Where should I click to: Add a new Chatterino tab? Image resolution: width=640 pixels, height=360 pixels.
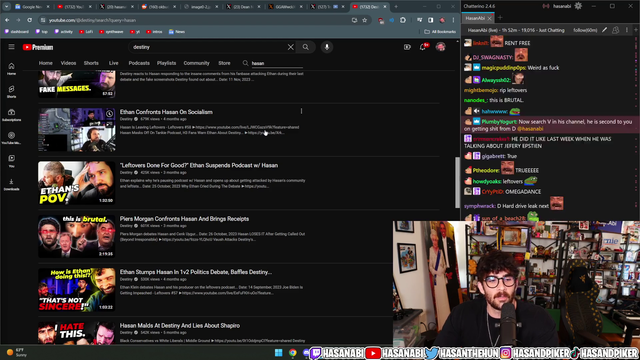(x=500, y=18)
